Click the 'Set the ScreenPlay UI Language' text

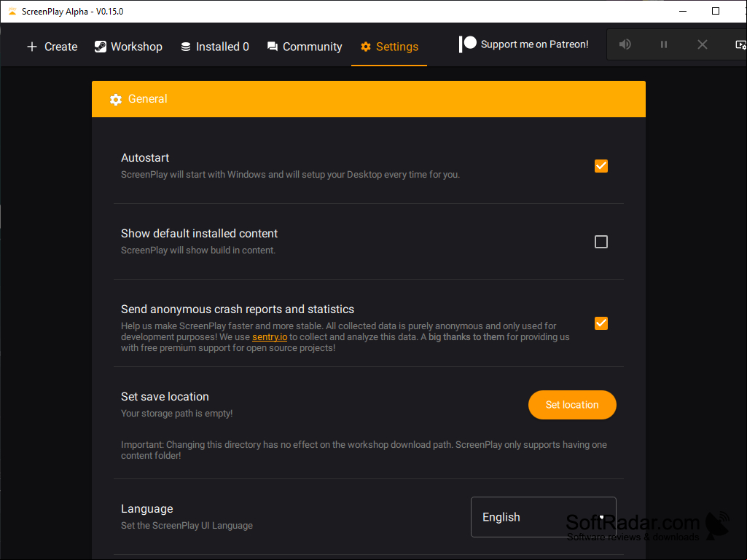187,526
